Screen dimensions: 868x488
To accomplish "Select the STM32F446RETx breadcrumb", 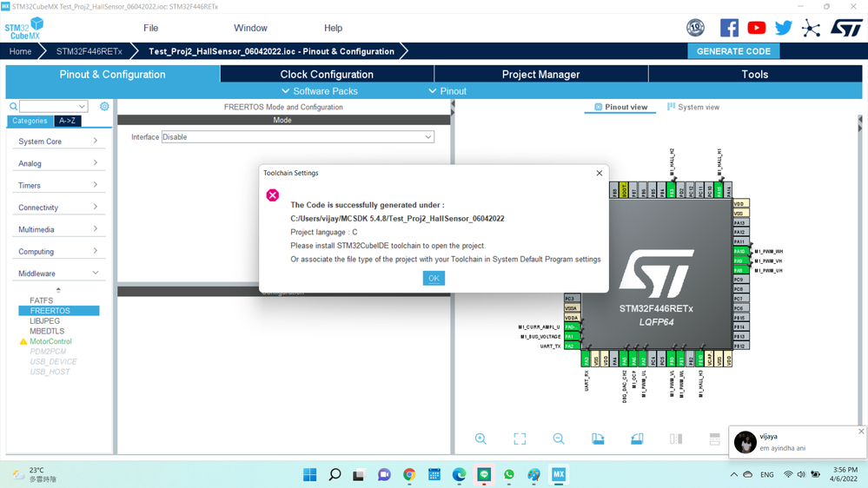I will 89,51.
